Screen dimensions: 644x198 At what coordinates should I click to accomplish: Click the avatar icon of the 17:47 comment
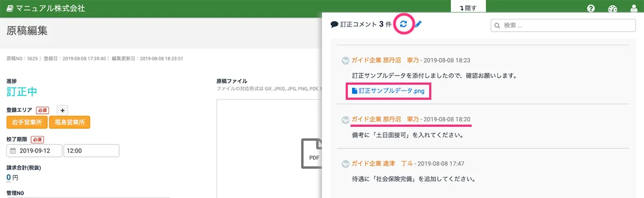point(345,164)
